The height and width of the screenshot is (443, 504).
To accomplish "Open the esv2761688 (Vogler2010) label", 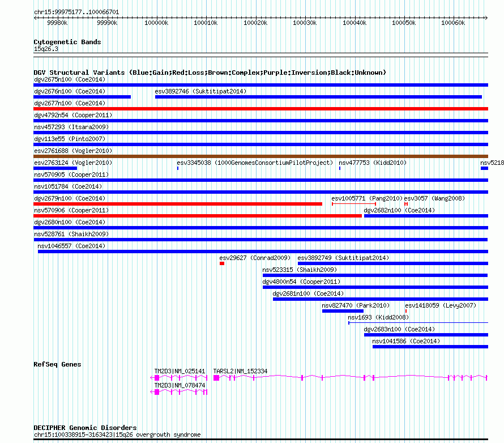I will coord(73,151).
